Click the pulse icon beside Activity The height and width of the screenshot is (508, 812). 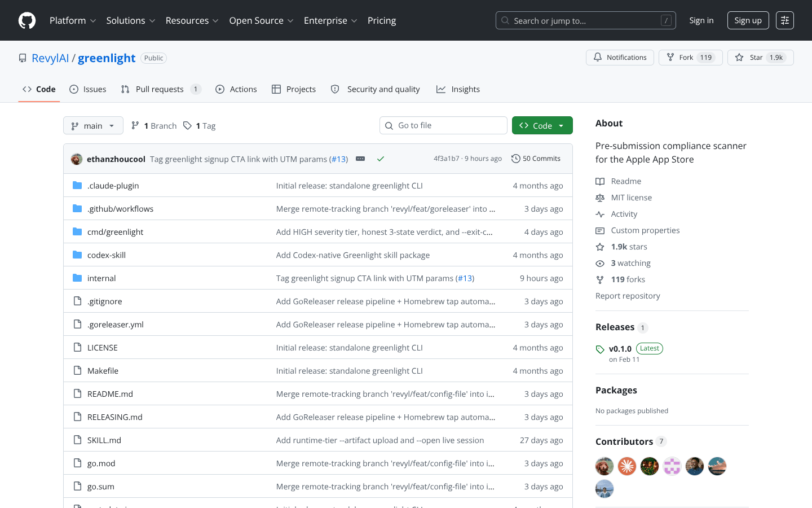coord(600,214)
